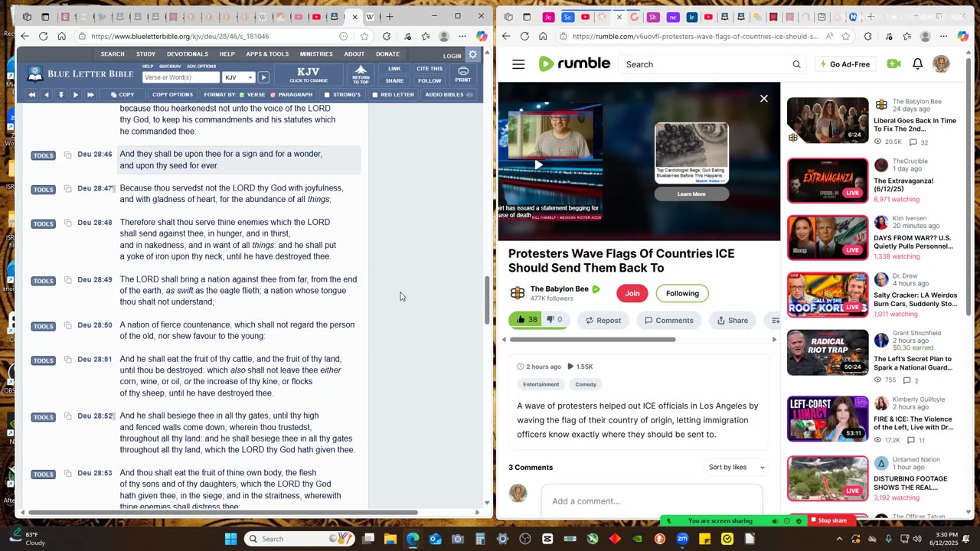Like the video with thumbs up
The width and height of the screenshot is (980, 551).
527,320
